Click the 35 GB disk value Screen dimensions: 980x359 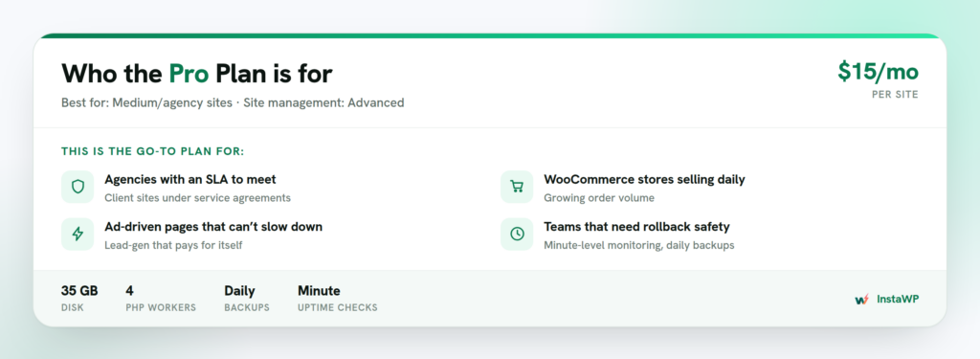coord(79,291)
